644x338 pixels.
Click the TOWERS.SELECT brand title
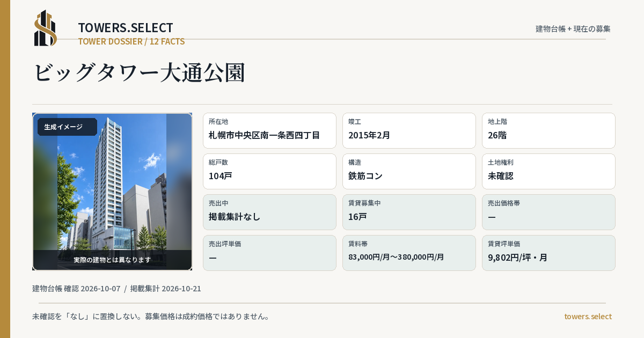pyautogui.click(x=126, y=28)
